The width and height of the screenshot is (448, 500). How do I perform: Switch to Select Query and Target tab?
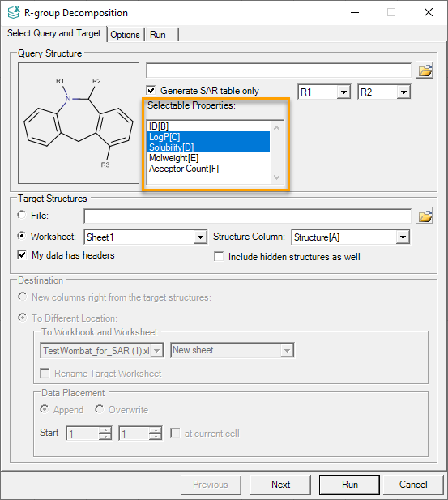(54, 33)
